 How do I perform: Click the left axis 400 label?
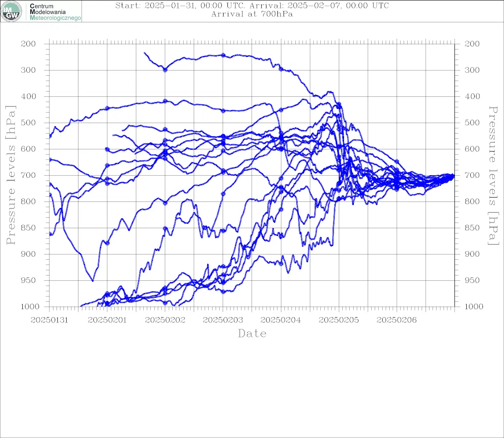(28, 96)
